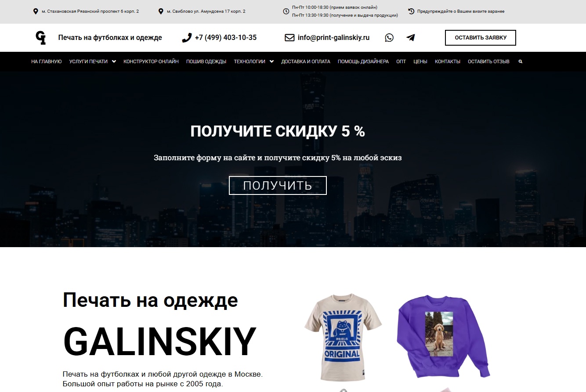The width and height of the screenshot is (586, 392).
Task: Click the Свиблово location pin icon
Action: click(x=161, y=11)
